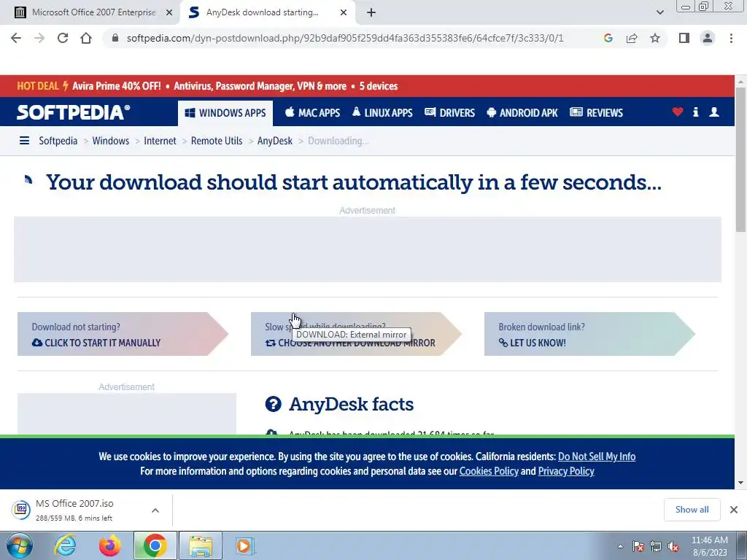Open the Cookies Policy link
The height and width of the screenshot is (560, 747).
(489, 472)
